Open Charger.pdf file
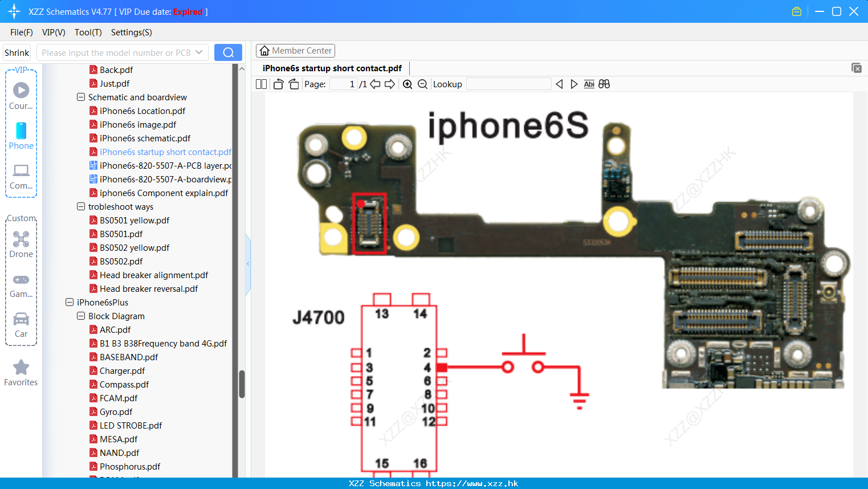Image resolution: width=868 pixels, height=489 pixels. [x=122, y=370]
